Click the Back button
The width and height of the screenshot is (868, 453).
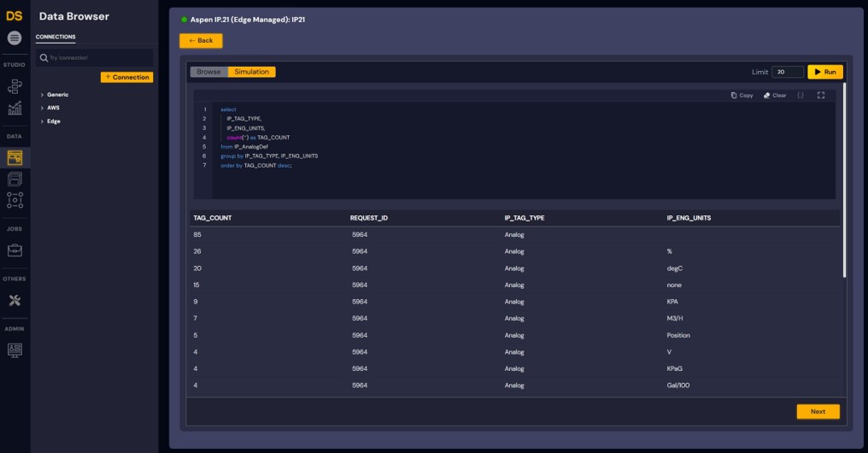(201, 40)
